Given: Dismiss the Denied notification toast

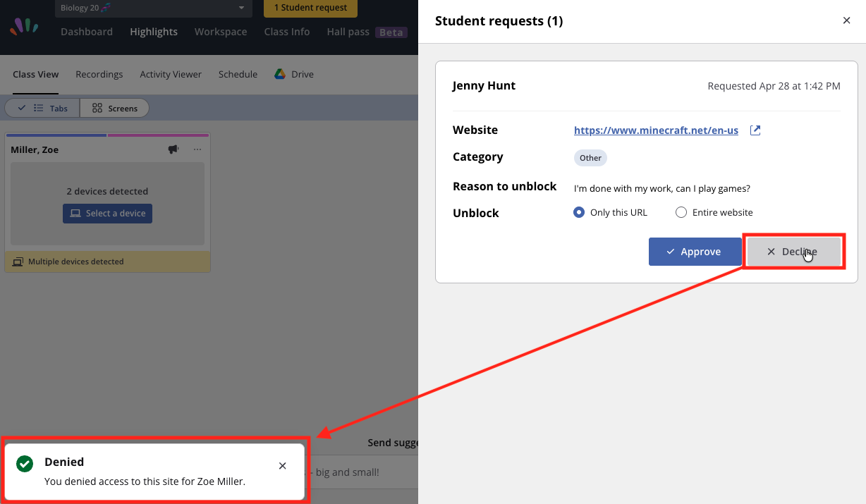Looking at the screenshot, I should point(283,466).
